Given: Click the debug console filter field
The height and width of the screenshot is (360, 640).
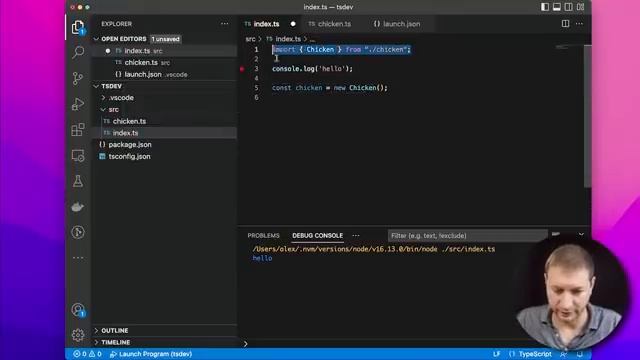Looking at the screenshot, I should (x=467, y=236).
